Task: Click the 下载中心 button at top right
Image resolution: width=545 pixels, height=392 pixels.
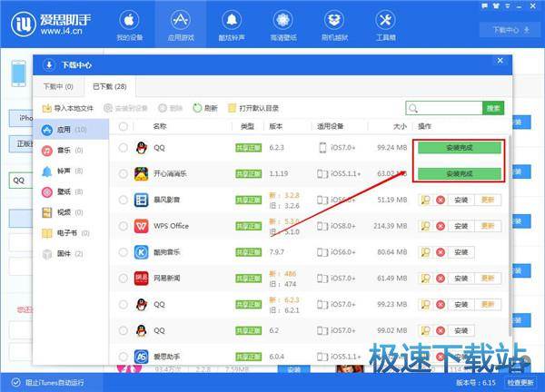Action: coord(510,30)
